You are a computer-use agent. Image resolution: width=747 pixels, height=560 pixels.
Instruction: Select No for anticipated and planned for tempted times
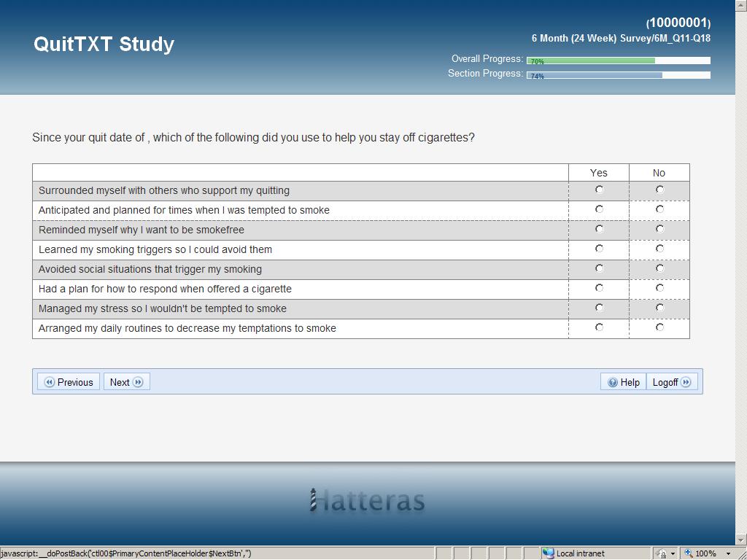[x=659, y=209]
